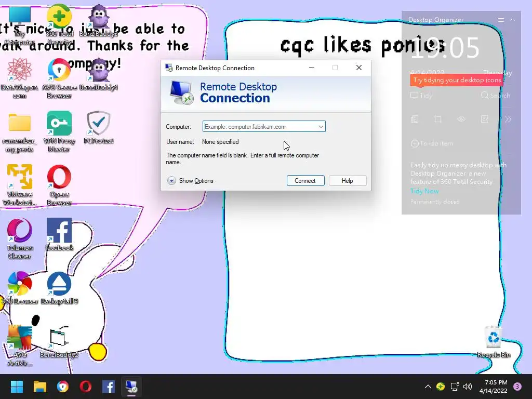
Task: Click the Permanently closed link
Action: pos(435,202)
